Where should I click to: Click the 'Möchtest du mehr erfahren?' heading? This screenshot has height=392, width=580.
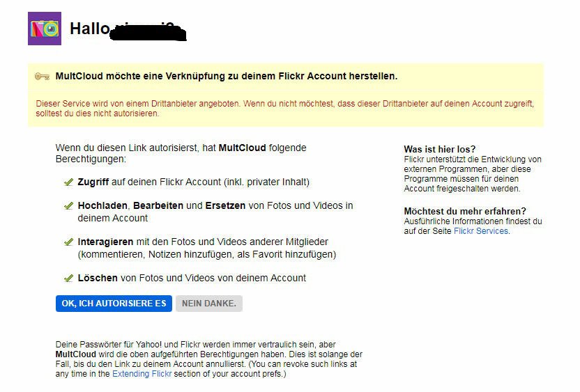(465, 212)
